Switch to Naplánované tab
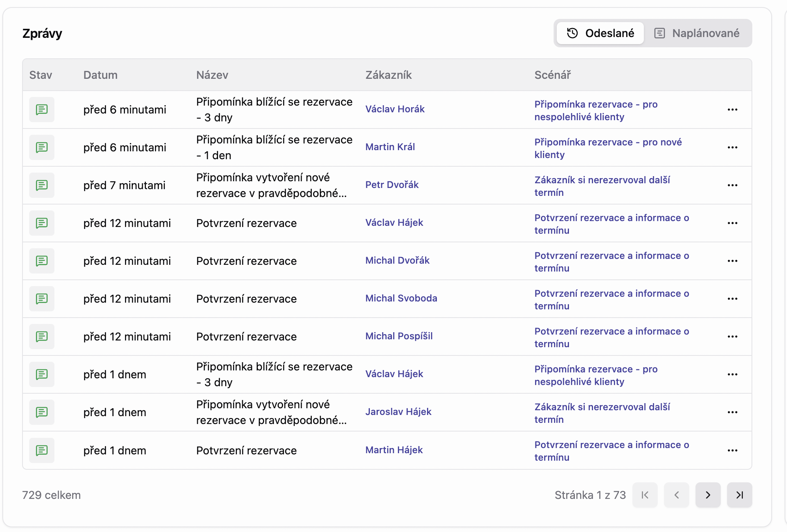This screenshot has width=787, height=532. (697, 33)
